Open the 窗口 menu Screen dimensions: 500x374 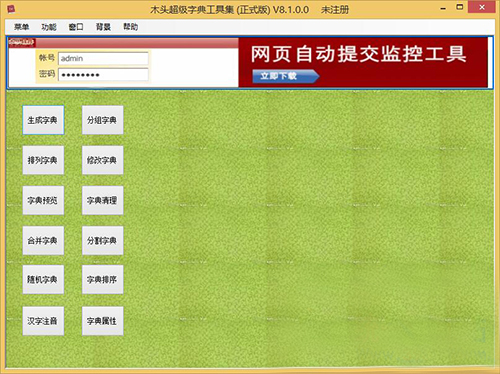click(x=76, y=27)
